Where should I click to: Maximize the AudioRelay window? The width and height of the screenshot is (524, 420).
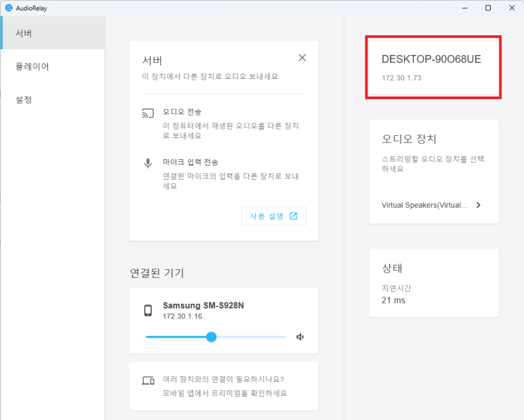[488, 8]
